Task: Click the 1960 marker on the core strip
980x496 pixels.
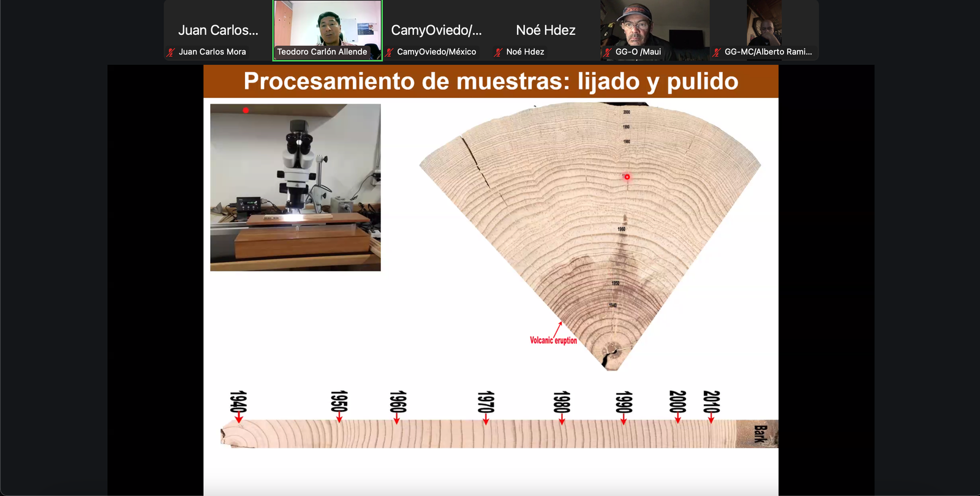Action: (x=398, y=407)
